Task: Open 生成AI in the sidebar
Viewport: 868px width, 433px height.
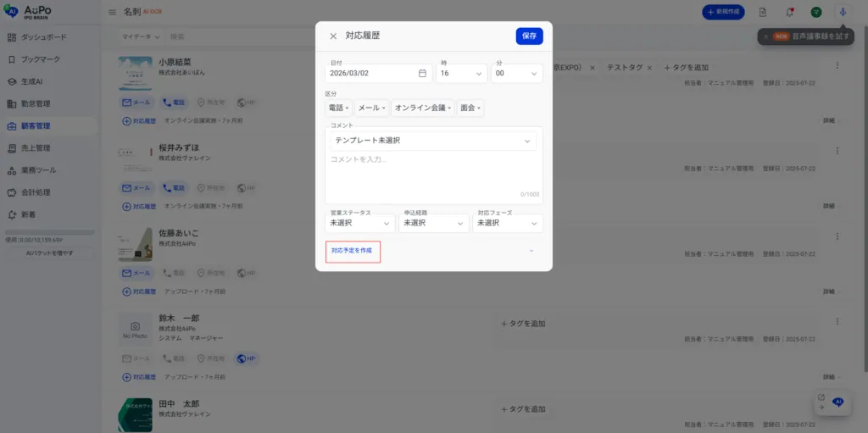Action: tap(49, 81)
